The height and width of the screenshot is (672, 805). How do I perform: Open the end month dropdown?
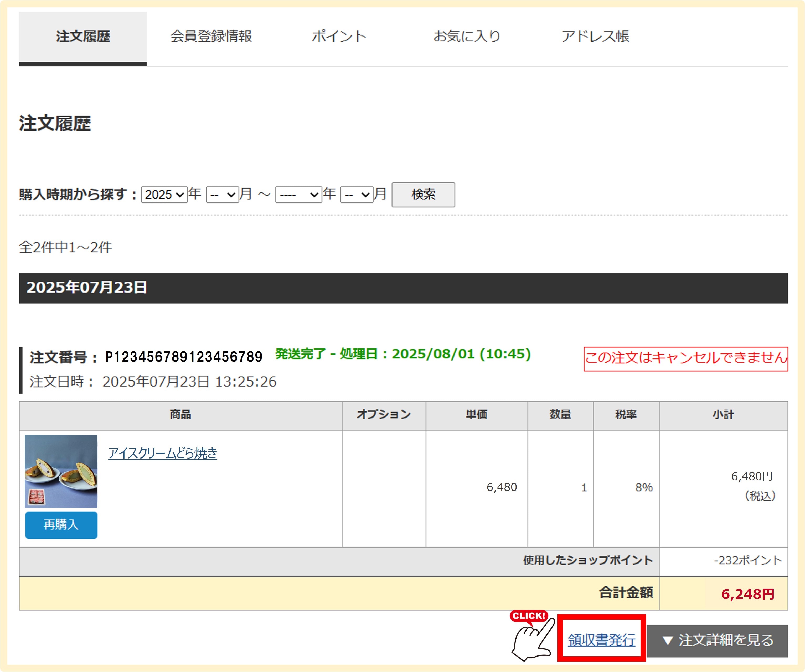[357, 195]
